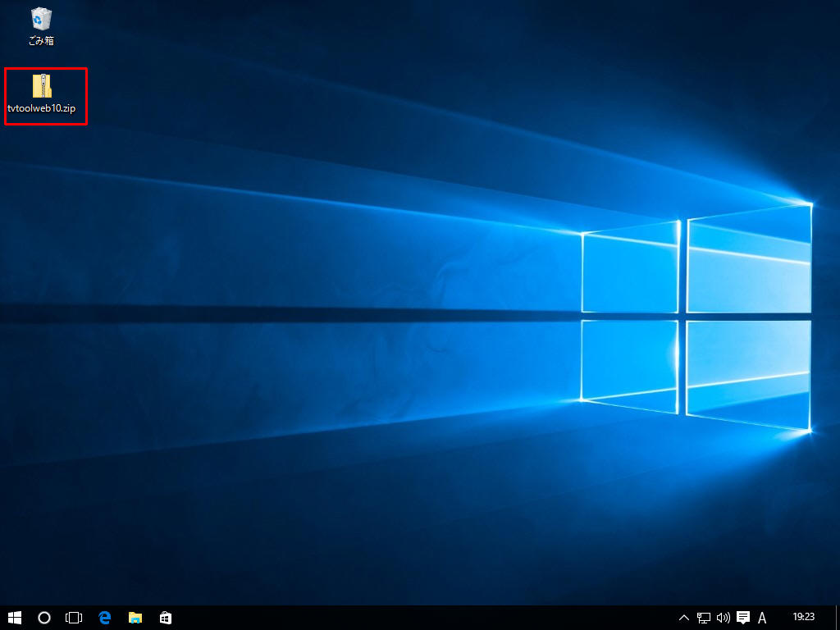Open Task View in taskbar
The height and width of the screenshot is (630, 840).
[74, 618]
